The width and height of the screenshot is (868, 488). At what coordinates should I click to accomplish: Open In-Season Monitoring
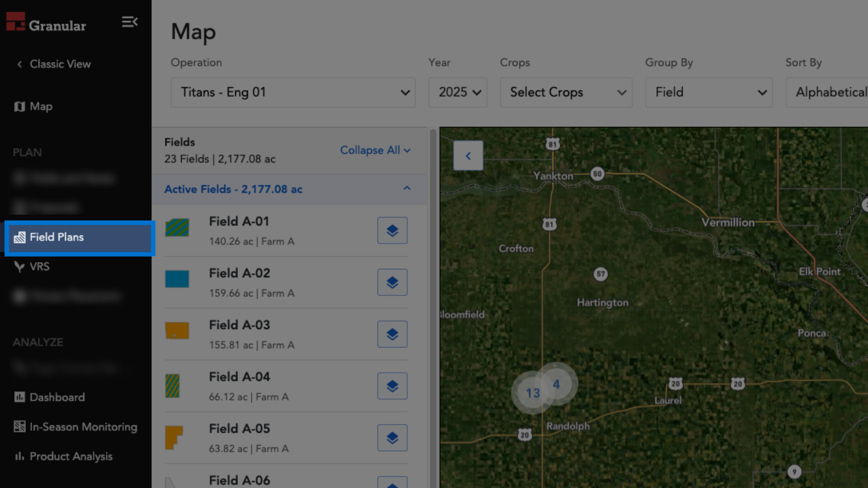pos(83,427)
